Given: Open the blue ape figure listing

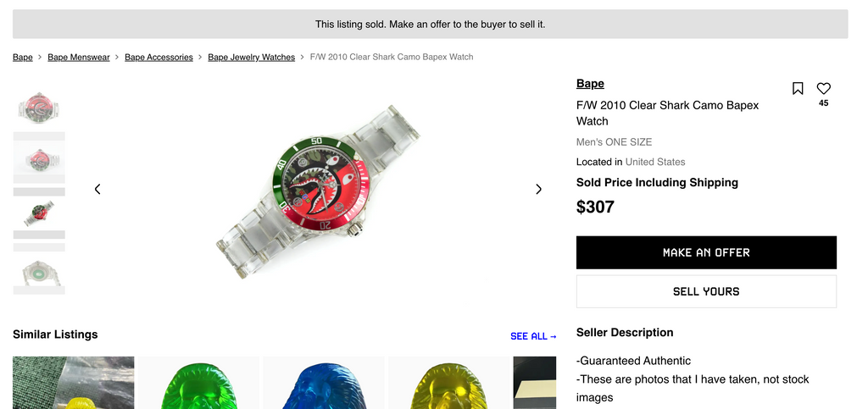Looking at the screenshot, I should pyautogui.click(x=324, y=383).
